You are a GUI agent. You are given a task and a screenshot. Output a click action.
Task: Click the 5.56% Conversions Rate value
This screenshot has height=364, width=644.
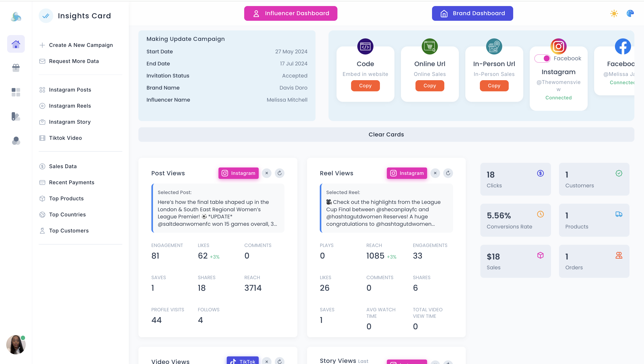499,215
